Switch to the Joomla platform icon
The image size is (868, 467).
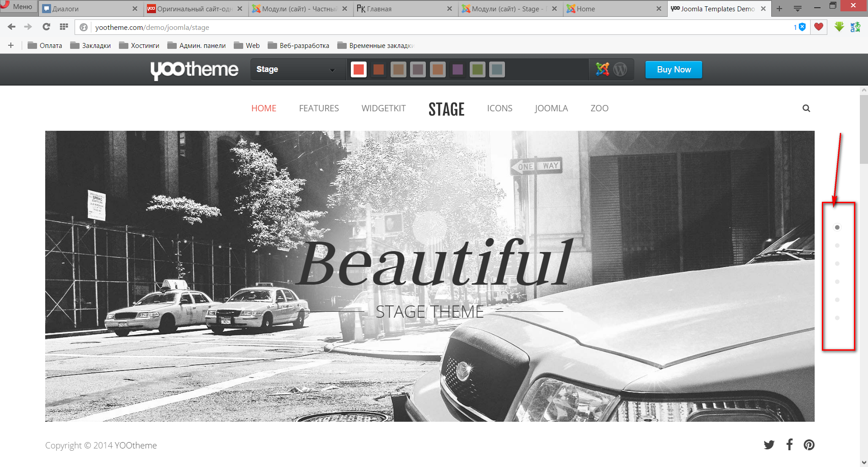point(602,69)
